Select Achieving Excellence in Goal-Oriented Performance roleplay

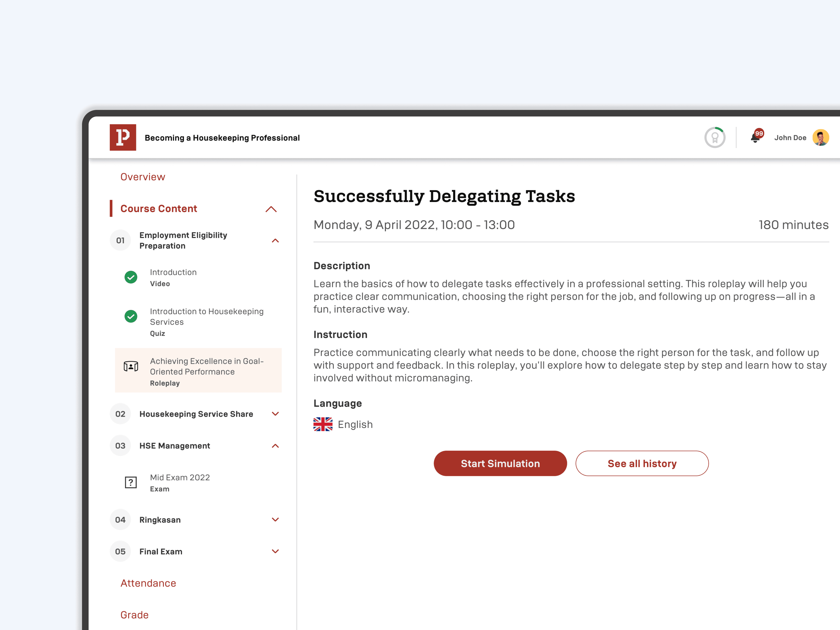click(198, 371)
